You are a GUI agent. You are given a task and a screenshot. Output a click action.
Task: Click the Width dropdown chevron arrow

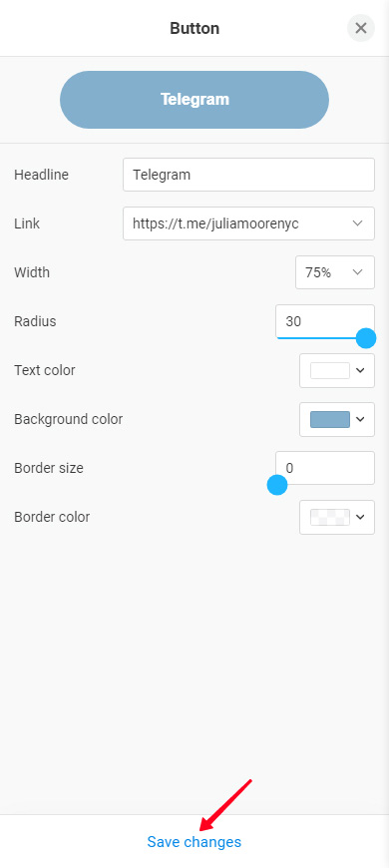point(357,272)
